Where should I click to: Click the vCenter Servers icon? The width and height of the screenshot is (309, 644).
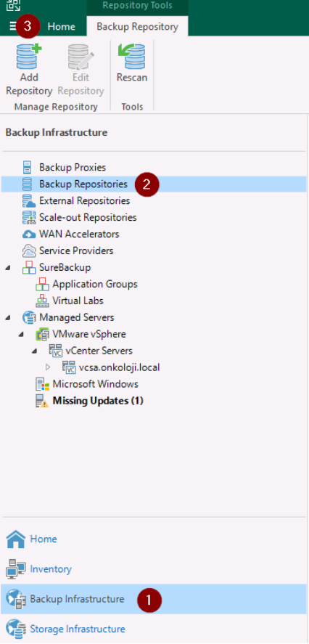point(55,351)
